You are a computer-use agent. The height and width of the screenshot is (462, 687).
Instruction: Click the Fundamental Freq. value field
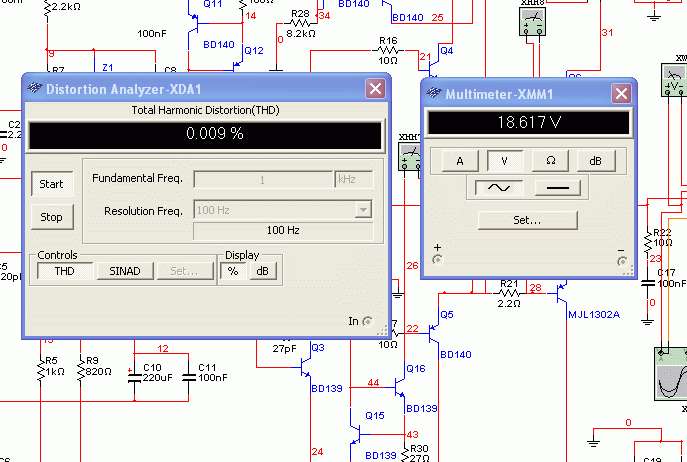[263, 180]
